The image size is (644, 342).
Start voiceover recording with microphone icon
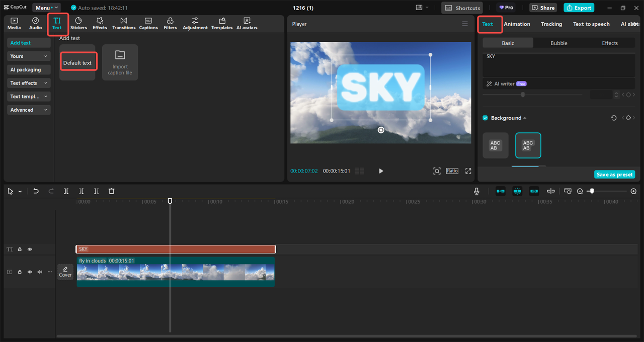click(476, 191)
